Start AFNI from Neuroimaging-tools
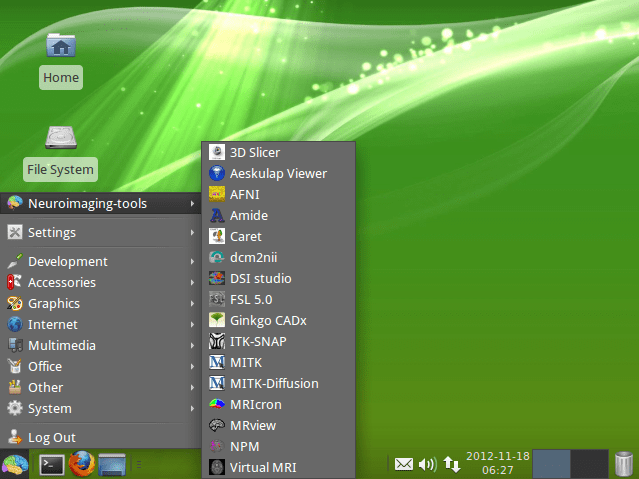Image resolution: width=639 pixels, height=479 pixels. pos(278,194)
